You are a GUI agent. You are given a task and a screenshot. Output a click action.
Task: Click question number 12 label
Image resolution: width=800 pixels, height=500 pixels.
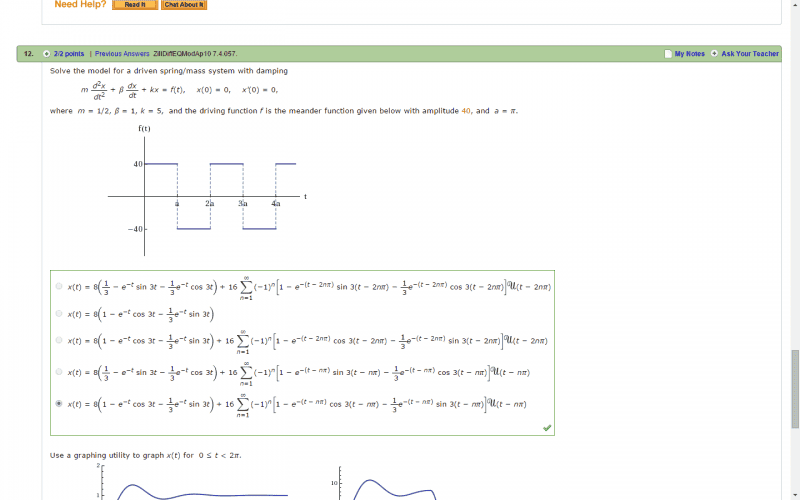tap(29, 54)
